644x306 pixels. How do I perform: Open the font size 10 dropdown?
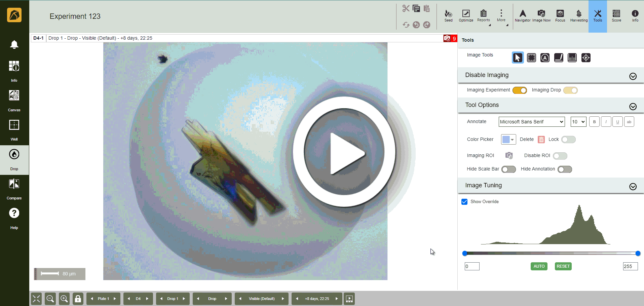pos(578,122)
